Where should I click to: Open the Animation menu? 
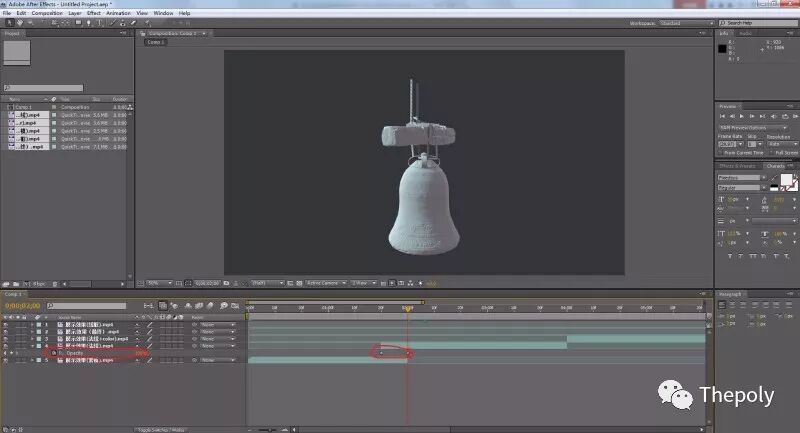(x=118, y=13)
